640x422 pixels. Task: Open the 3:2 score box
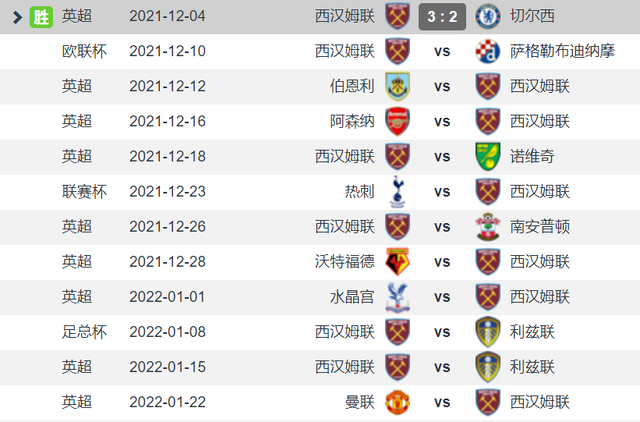coord(442,17)
